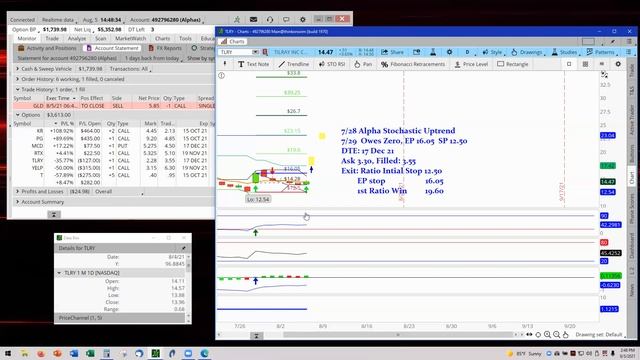Open the FX Reports subtab

tap(165, 48)
